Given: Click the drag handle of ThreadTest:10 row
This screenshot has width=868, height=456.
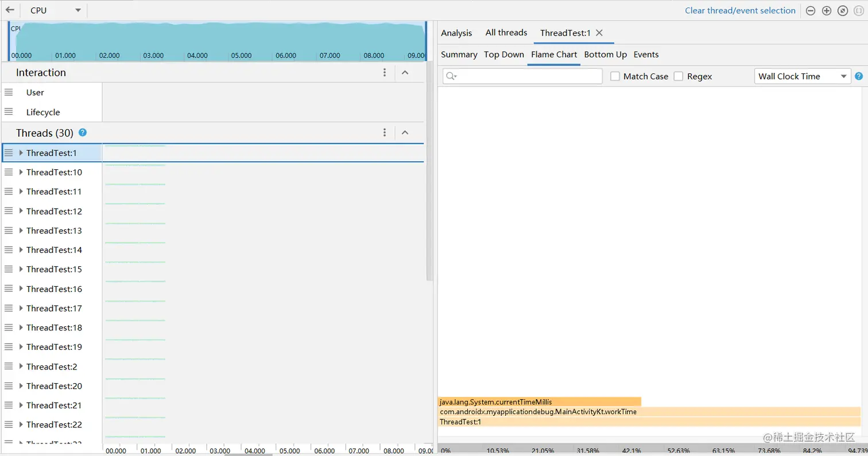Looking at the screenshot, I should tap(9, 172).
